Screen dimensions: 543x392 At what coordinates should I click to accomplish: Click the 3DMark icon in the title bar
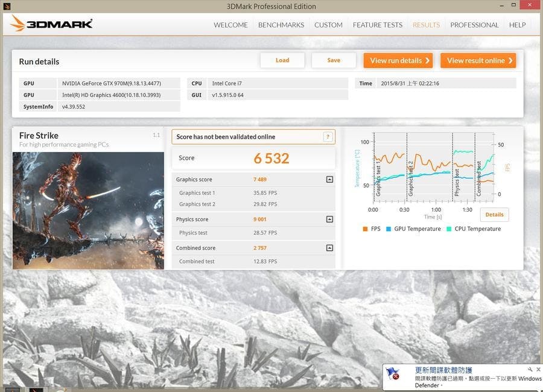tap(6, 6)
